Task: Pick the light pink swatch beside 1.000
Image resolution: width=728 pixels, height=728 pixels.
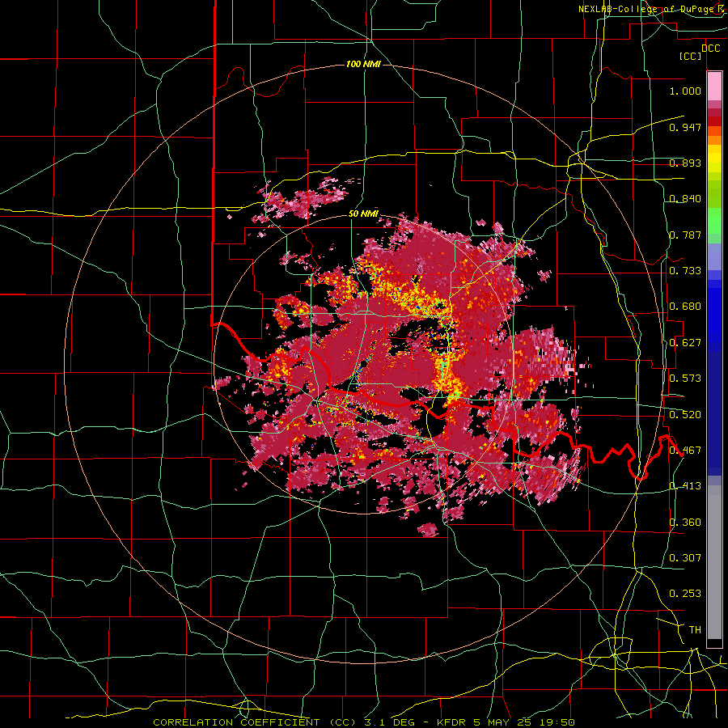Action: coord(714,87)
